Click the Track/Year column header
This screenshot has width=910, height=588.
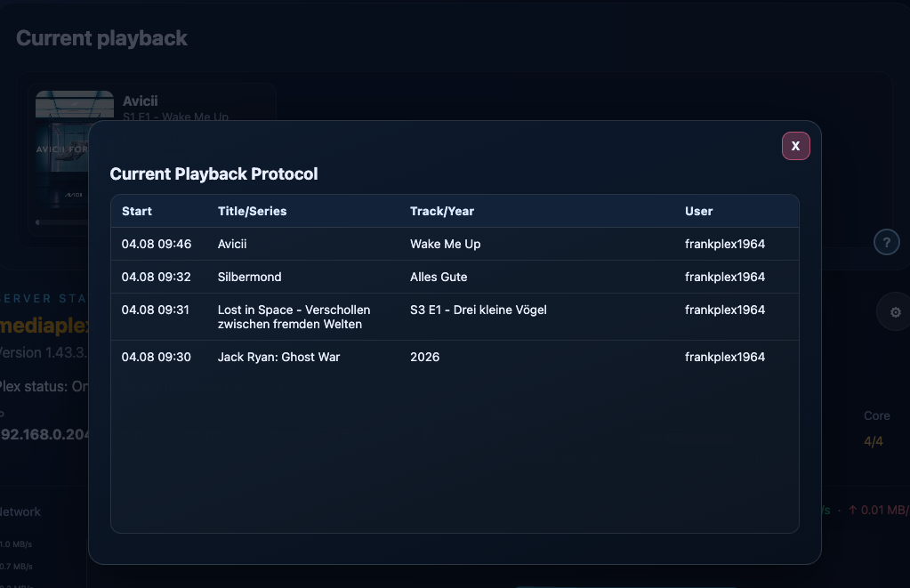pos(442,212)
